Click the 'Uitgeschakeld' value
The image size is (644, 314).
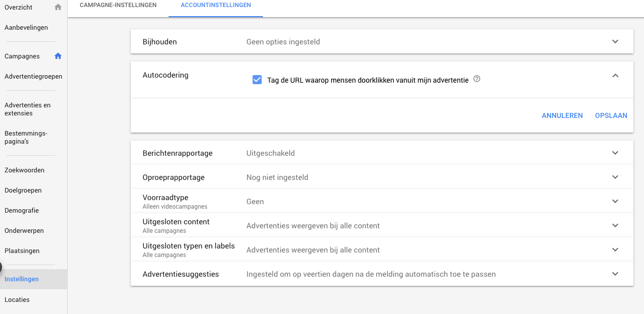271,153
